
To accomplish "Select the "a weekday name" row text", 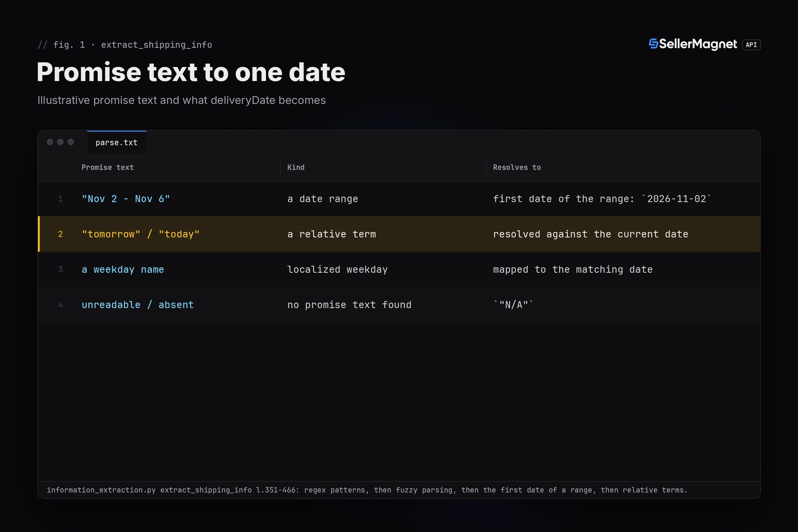I will click(x=123, y=270).
